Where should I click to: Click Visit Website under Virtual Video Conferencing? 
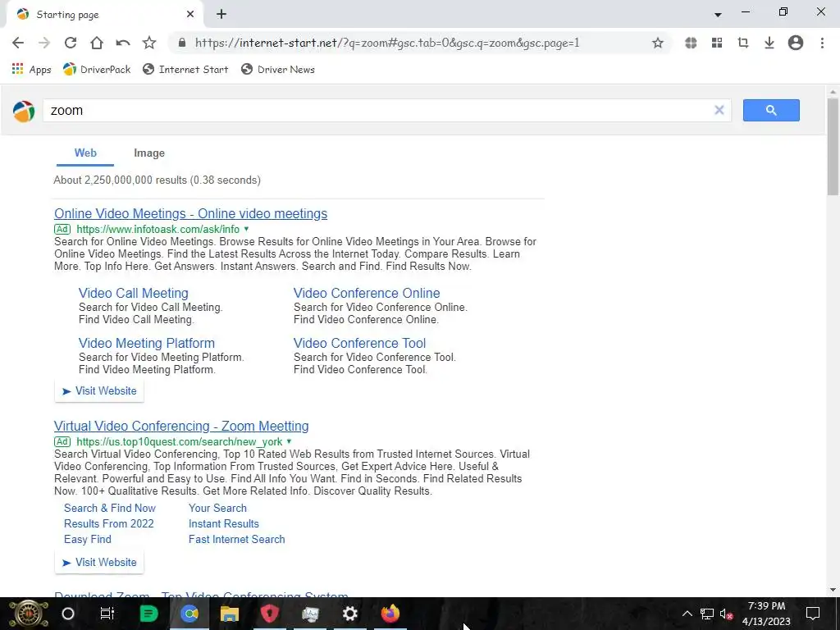pyautogui.click(x=99, y=563)
